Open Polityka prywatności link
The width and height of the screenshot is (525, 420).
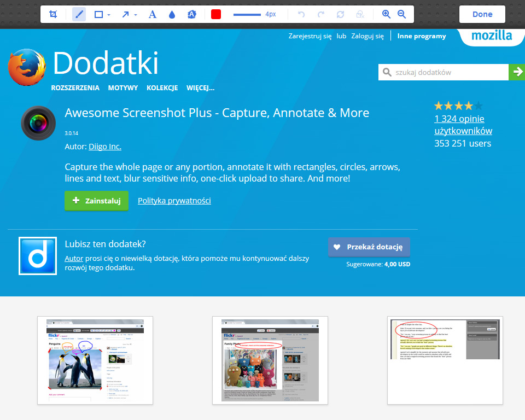174,201
